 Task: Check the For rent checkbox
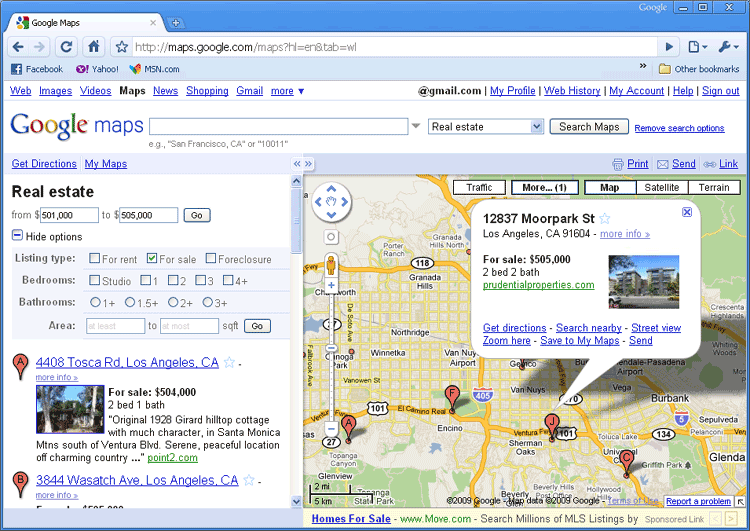(95, 258)
